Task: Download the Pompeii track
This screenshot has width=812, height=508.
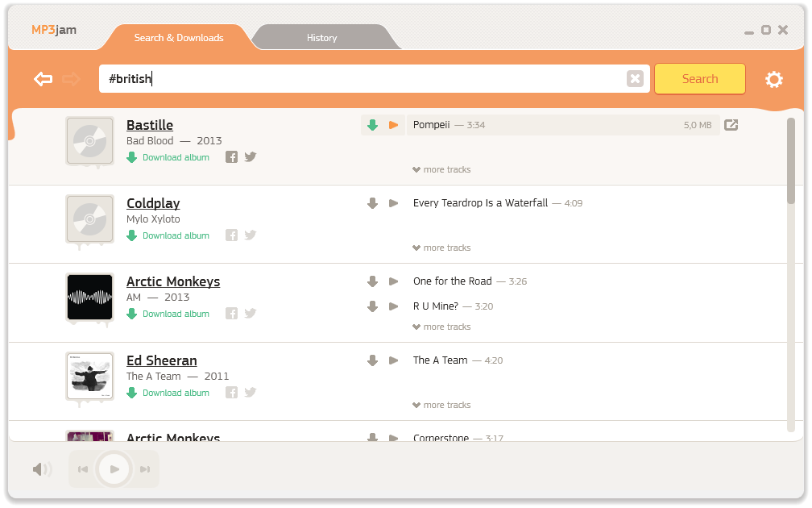Action: (x=372, y=125)
